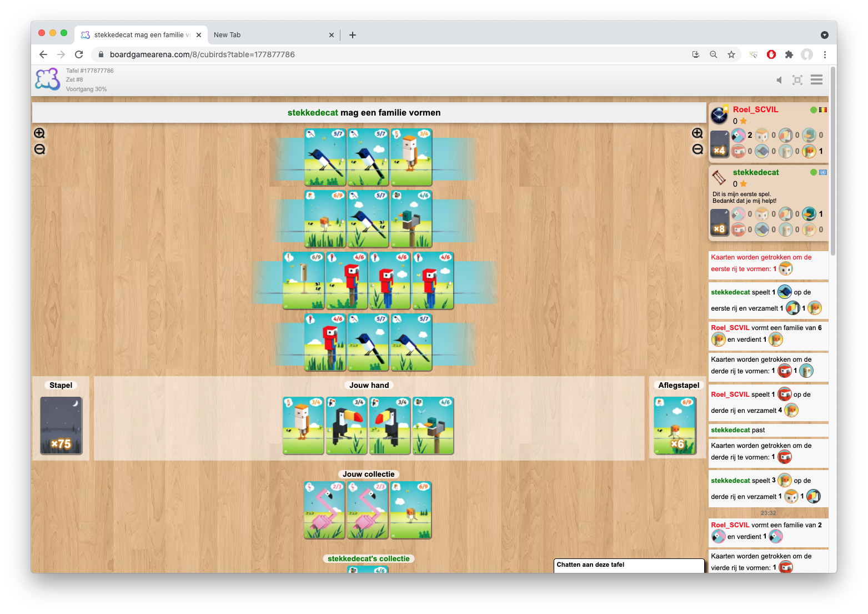Click the Aflegstapel label
Image resolution: width=868 pixels, height=614 pixels.
tap(679, 385)
